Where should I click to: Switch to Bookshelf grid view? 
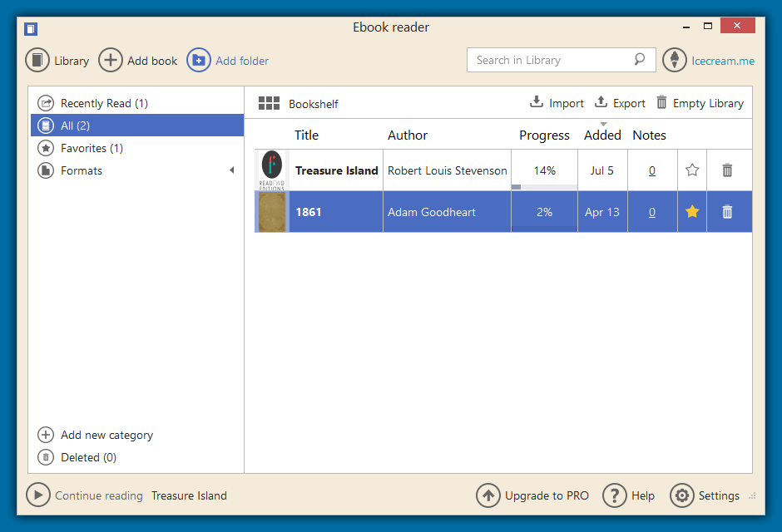pyautogui.click(x=269, y=104)
